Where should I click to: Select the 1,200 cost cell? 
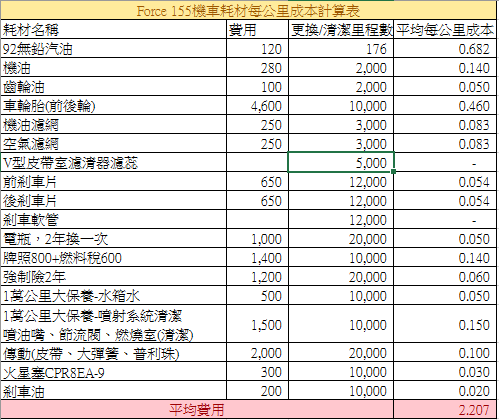(x=257, y=276)
